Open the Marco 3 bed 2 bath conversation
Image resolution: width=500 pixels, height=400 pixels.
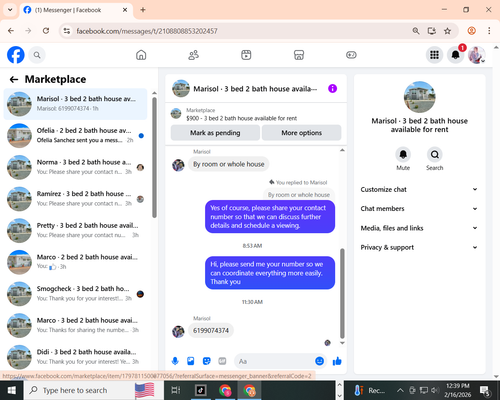[75, 325]
